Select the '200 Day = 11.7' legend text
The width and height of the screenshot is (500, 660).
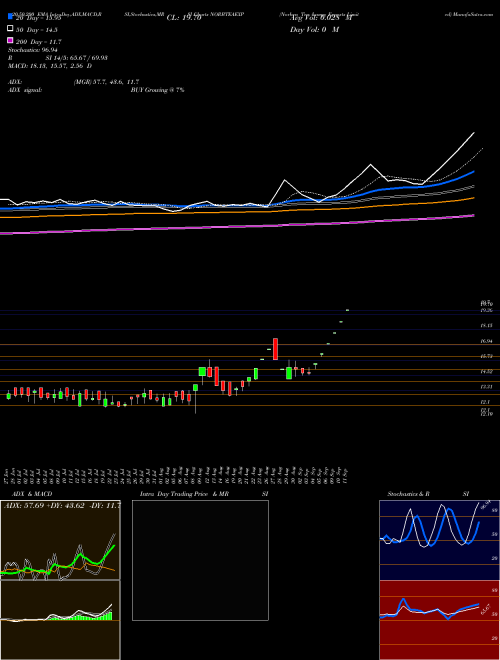point(38,42)
